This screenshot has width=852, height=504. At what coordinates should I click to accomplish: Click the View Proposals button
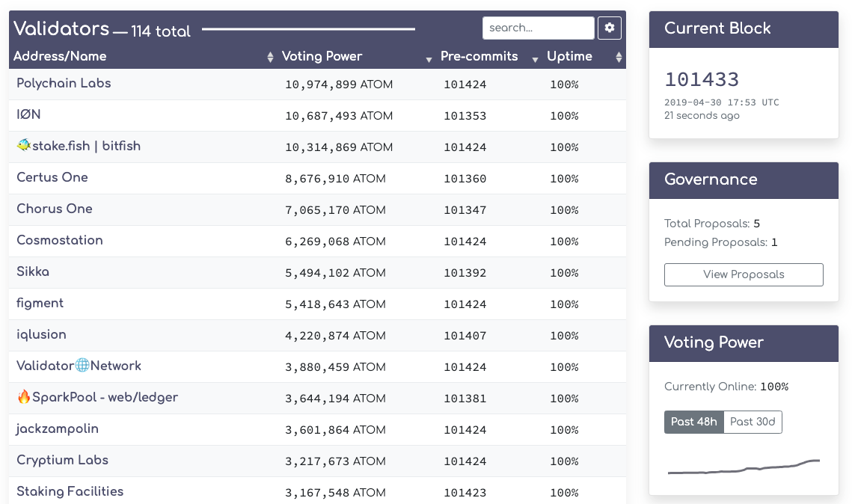tap(744, 275)
